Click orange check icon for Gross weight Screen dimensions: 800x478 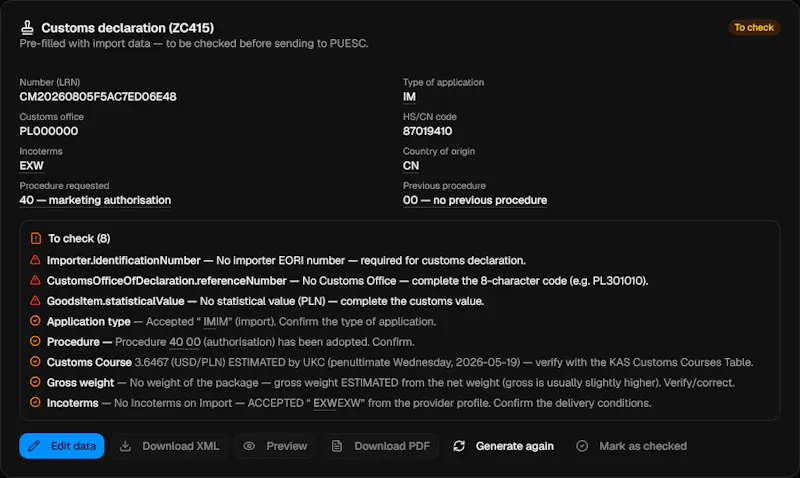pyautogui.click(x=35, y=382)
